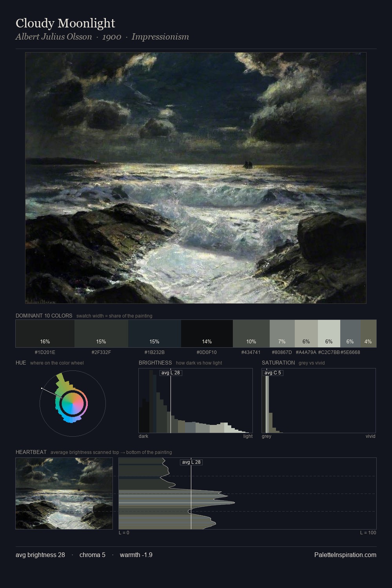Click artist name Albert Julius Olsson

(54, 37)
